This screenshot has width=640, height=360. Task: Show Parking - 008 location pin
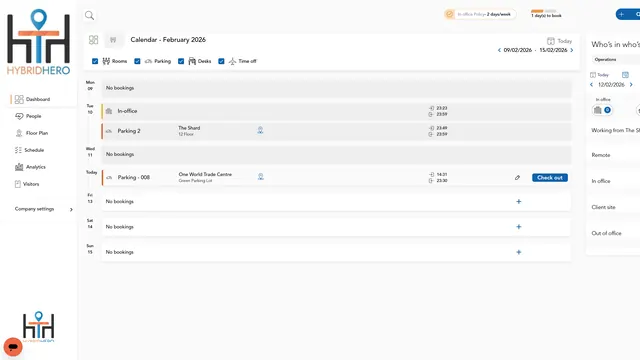pos(261,177)
